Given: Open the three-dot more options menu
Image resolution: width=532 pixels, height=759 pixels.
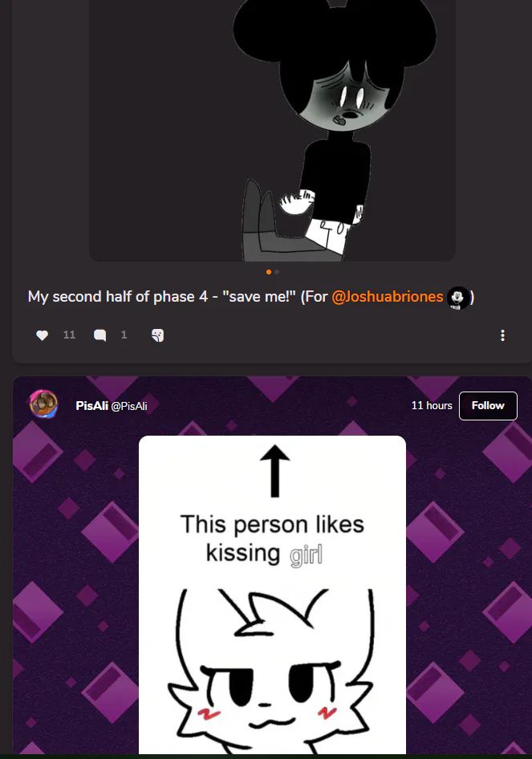Looking at the screenshot, I should 502,335.
